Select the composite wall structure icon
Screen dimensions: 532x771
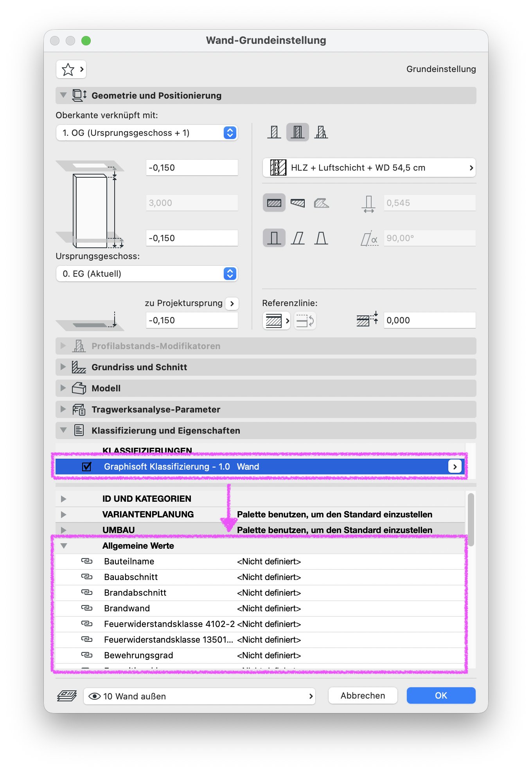coord(298,132)
